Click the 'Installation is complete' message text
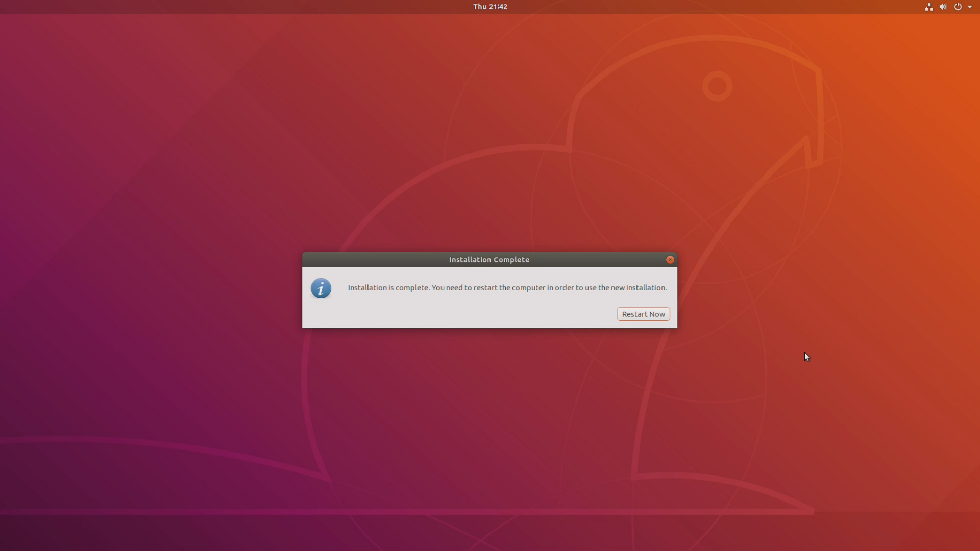This screenshot has width=980, height=551. 507,288
